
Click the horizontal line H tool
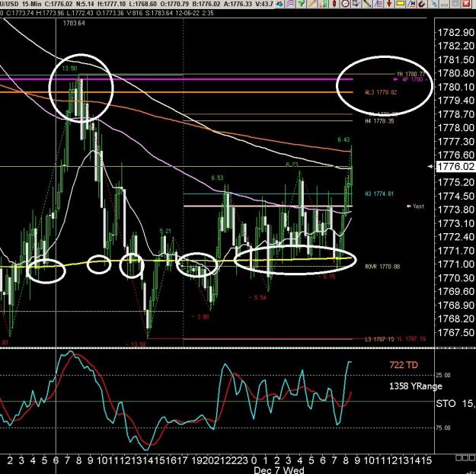pos(411,4)
